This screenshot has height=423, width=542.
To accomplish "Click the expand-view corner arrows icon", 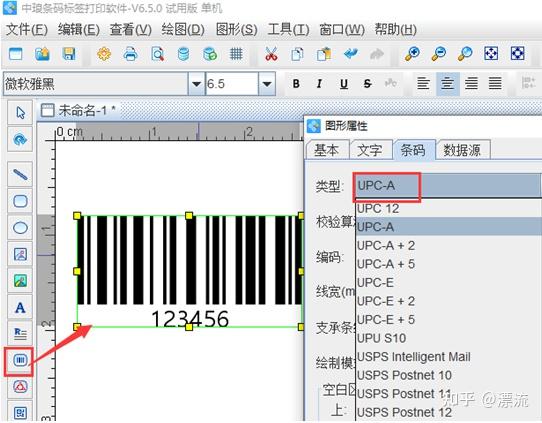I will tap(517, 54).
